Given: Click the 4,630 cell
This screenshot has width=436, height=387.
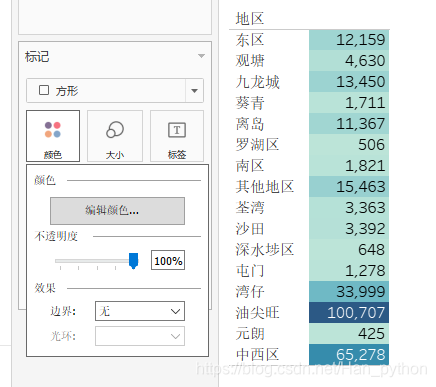Looking at the screenshot, I should 349,61.
